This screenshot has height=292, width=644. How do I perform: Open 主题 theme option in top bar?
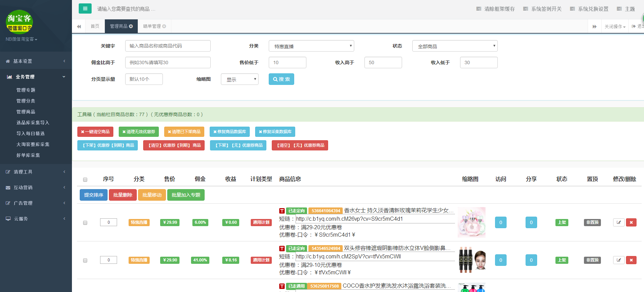click(626, 9)
